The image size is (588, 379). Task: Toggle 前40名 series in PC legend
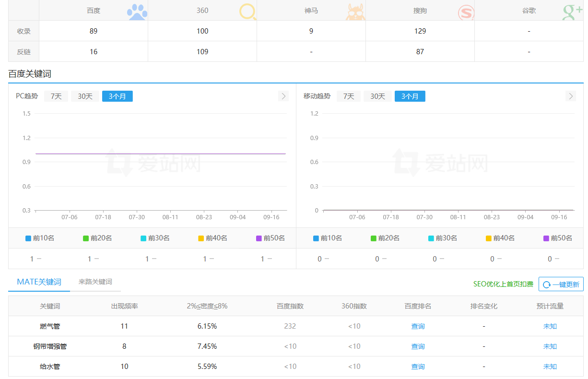212,238
